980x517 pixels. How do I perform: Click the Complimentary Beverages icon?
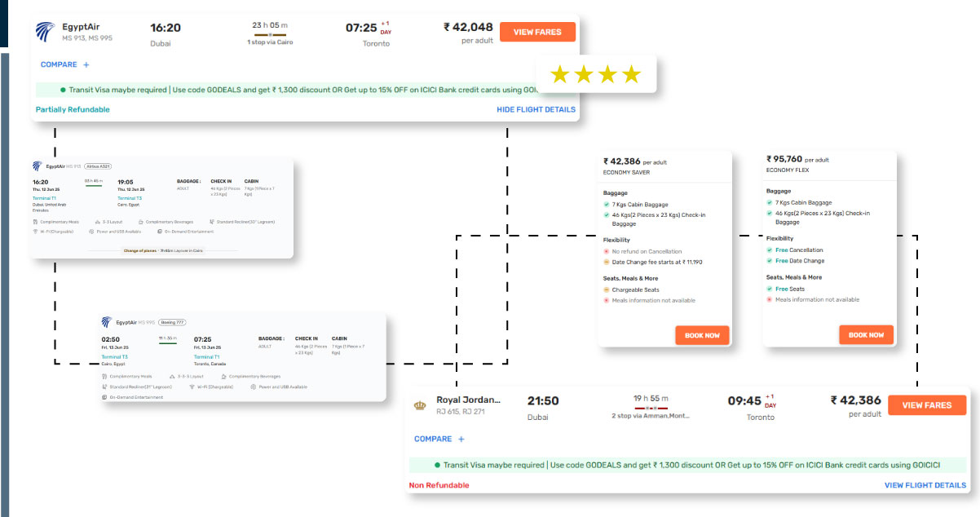pyautogui.click(x=140, y=222)
